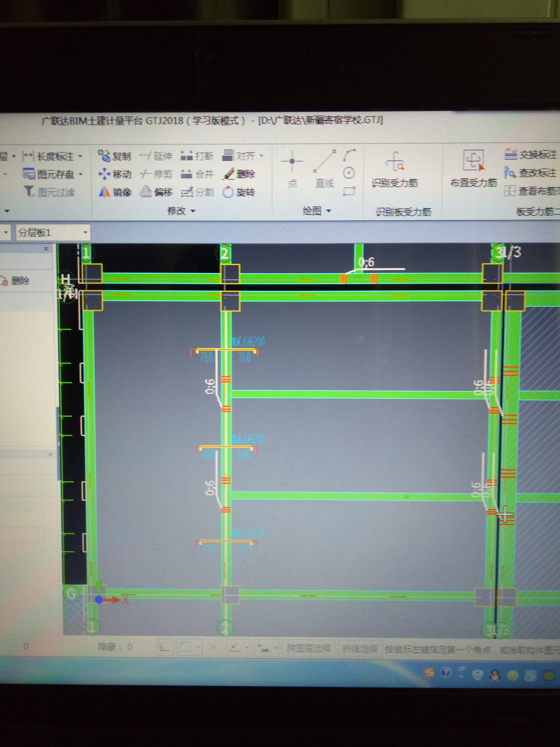Click 长度标注 length dimension tool
Screen dimensions: 560x747
pyautogui.click(x=48, y=156)
